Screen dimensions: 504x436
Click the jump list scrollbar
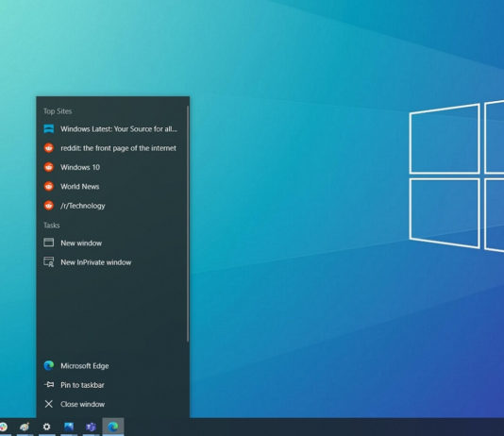(188, 224)
